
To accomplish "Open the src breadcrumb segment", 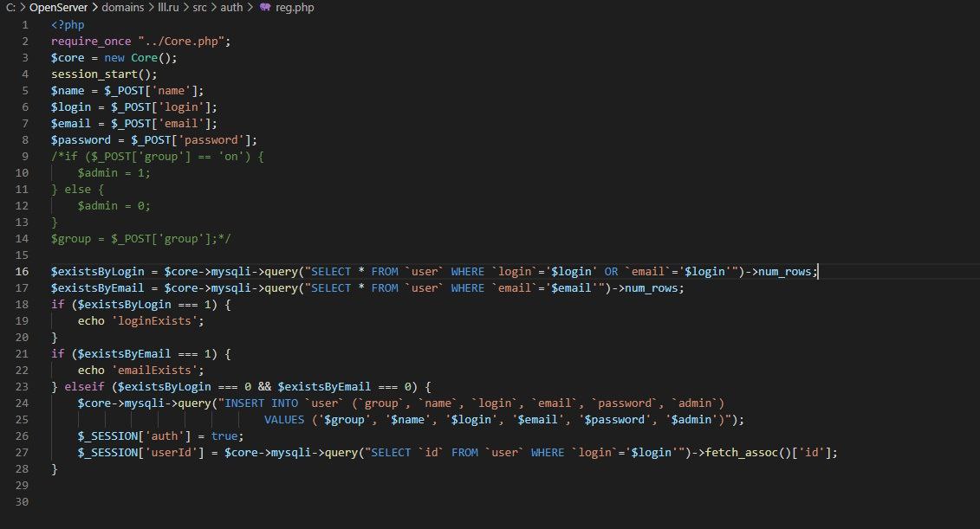I will (x=199, y=8).
